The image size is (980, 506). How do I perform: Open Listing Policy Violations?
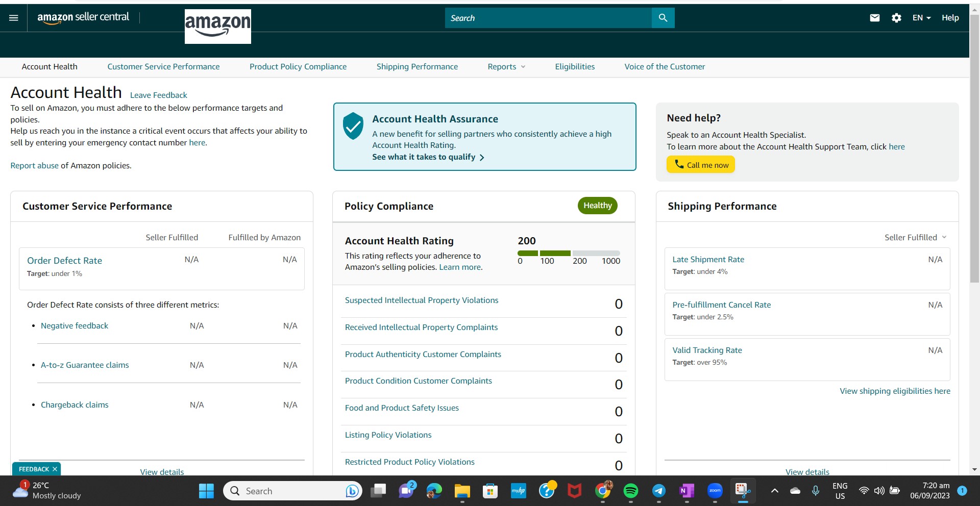[388, 435]
